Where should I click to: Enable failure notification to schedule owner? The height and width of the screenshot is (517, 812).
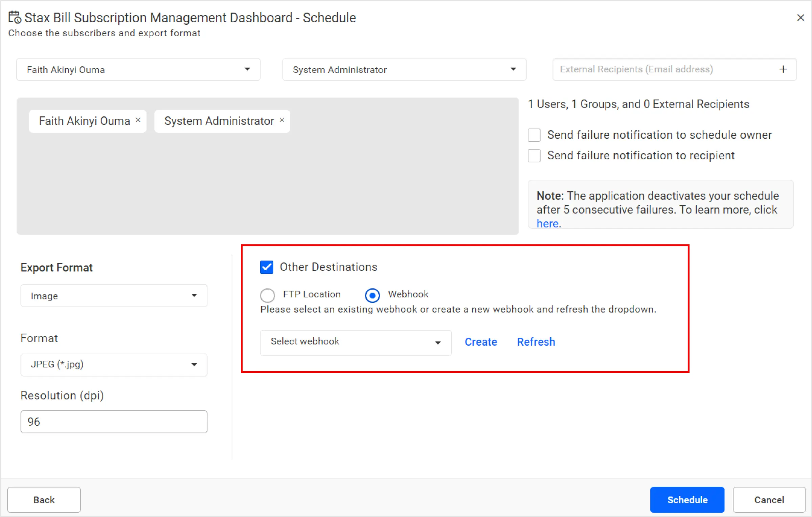(534, 135)
